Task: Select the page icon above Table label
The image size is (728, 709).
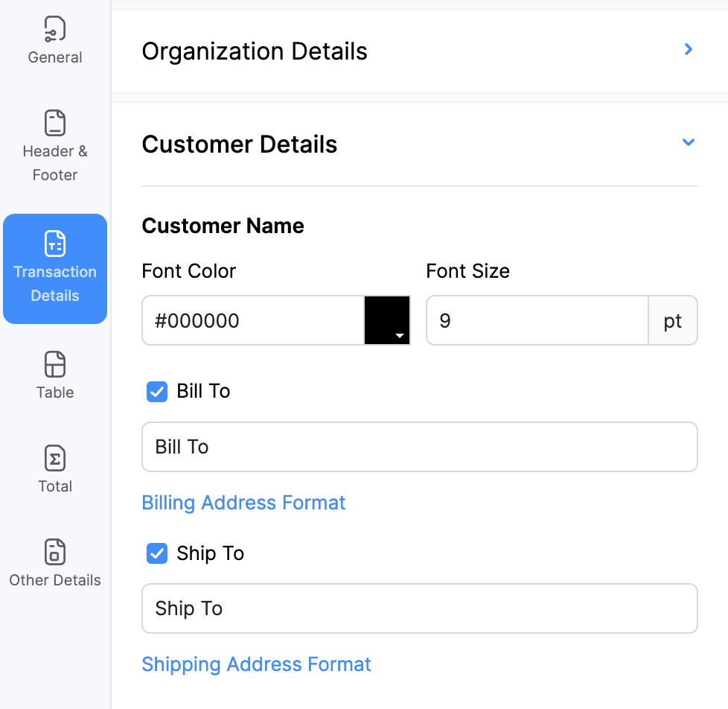Action: 54,364
